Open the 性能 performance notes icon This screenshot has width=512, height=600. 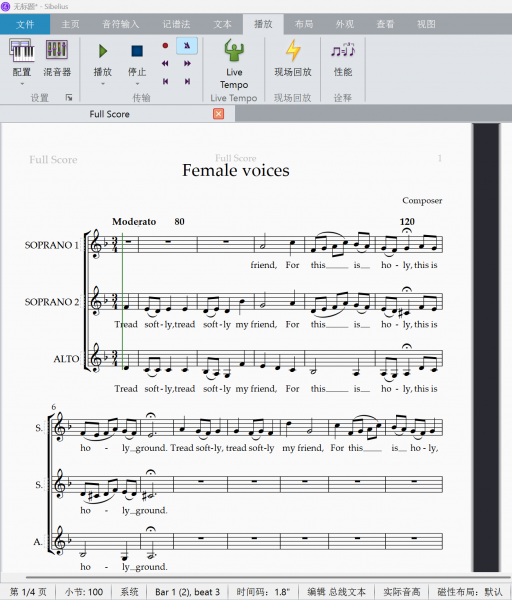[343, 50]
